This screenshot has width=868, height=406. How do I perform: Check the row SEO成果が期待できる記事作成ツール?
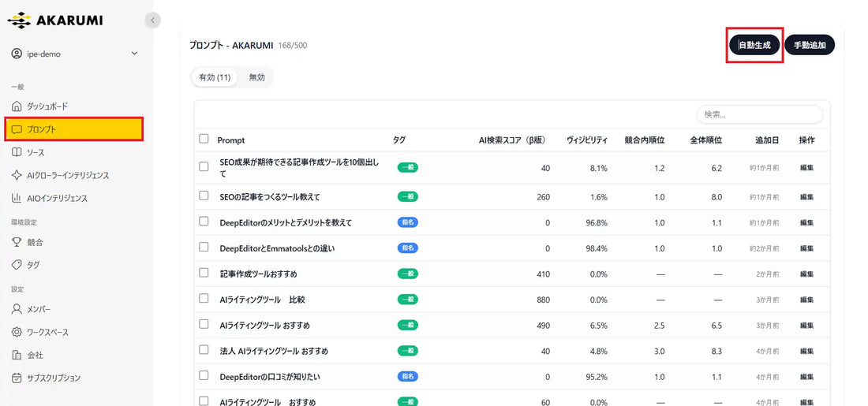click(x=204, y=166)
